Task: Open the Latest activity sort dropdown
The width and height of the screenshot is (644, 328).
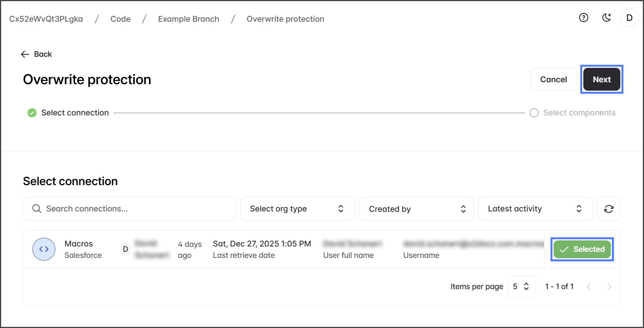Action: 535,209
